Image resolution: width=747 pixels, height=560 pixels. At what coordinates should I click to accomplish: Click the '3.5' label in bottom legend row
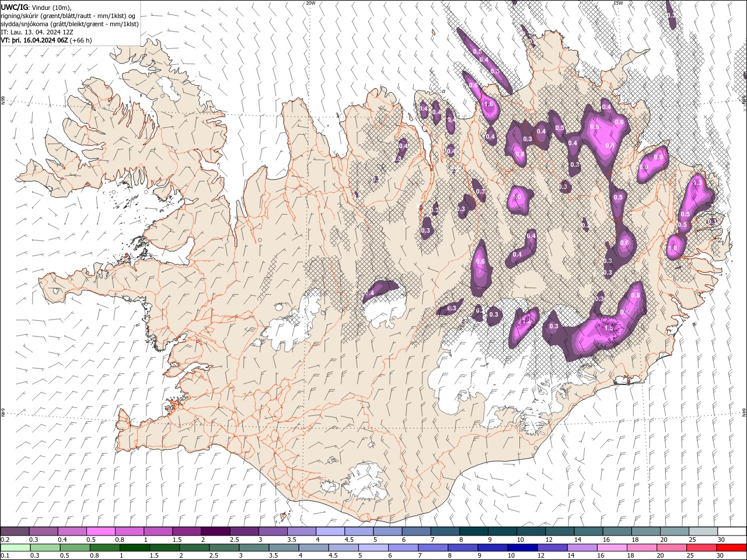(x=273, y=556)
